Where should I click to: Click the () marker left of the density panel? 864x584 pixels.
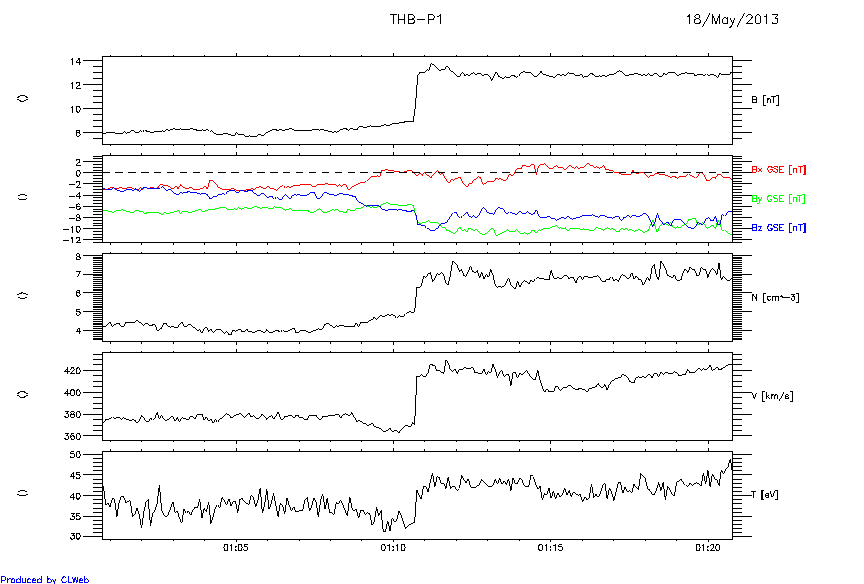(x=23, y=295)
